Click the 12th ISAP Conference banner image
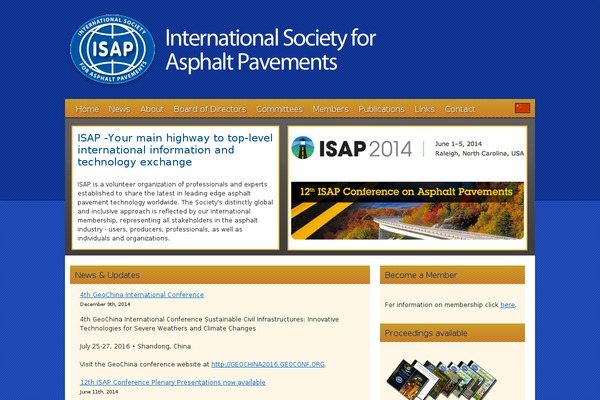The width and height of the screenshot is (600, 400). coord(408,211)
